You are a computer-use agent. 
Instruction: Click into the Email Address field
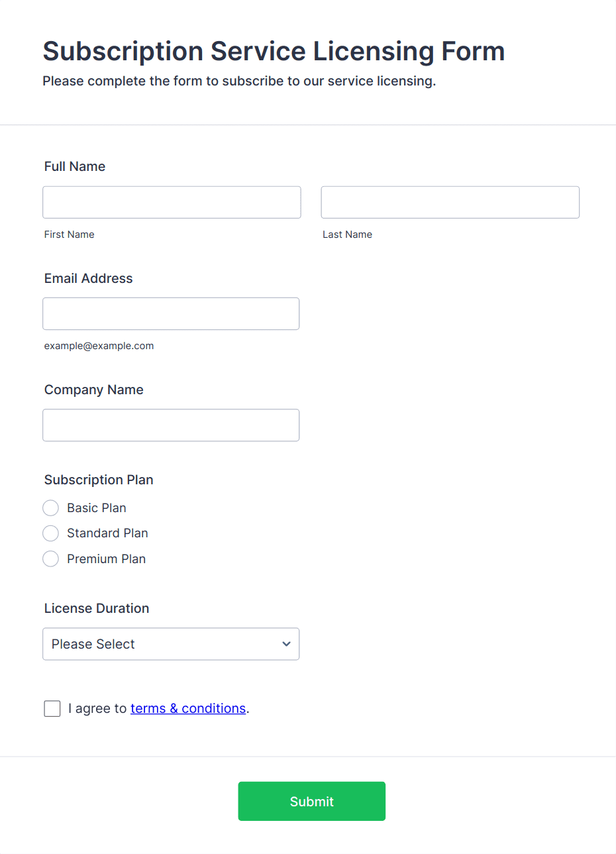(x=171, y=313)
